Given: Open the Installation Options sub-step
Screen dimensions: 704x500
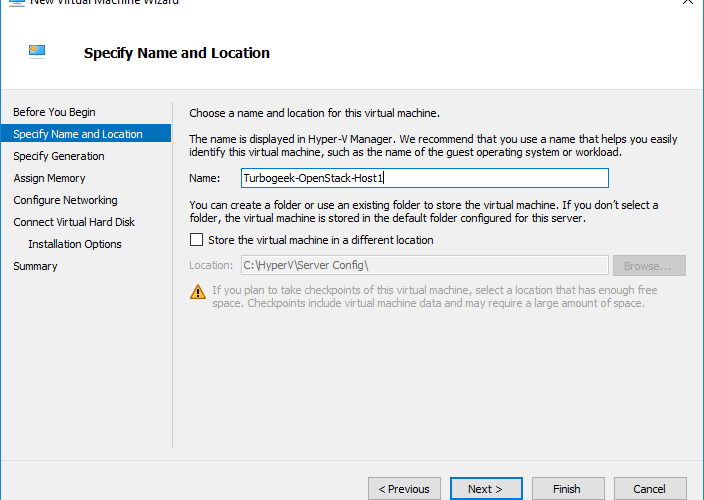Looking at the screenshot, I should click(75, 244).
